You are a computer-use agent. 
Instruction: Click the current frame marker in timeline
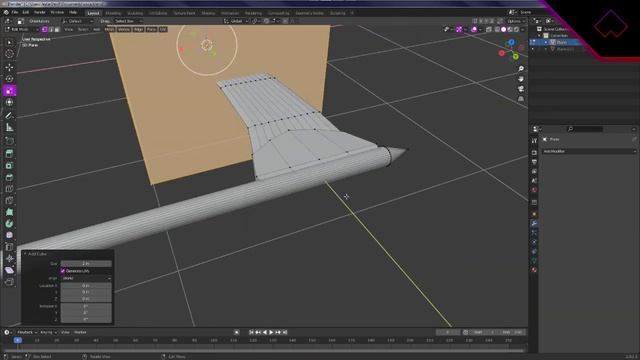[x=18, y=340]
